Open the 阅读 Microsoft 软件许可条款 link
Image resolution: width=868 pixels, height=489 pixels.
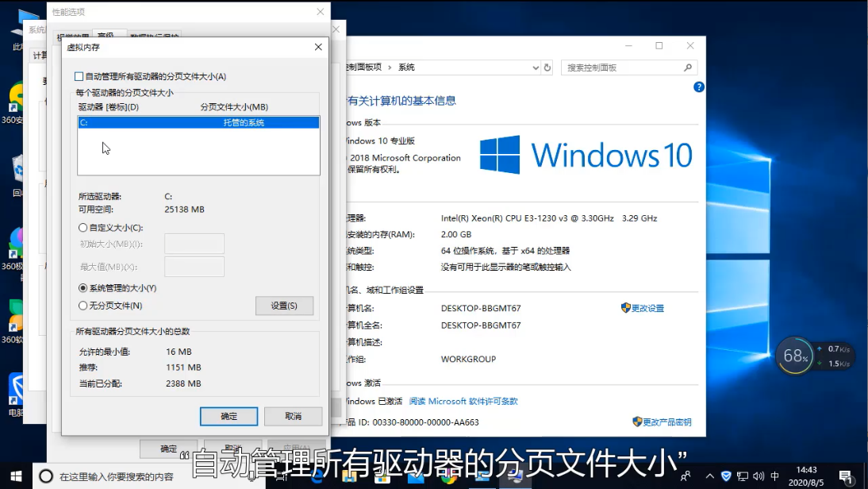(463, 401)
